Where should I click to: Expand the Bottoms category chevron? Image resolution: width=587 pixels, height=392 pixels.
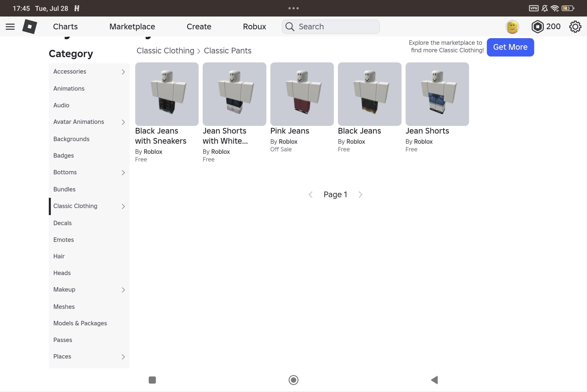tap(123, 172)
